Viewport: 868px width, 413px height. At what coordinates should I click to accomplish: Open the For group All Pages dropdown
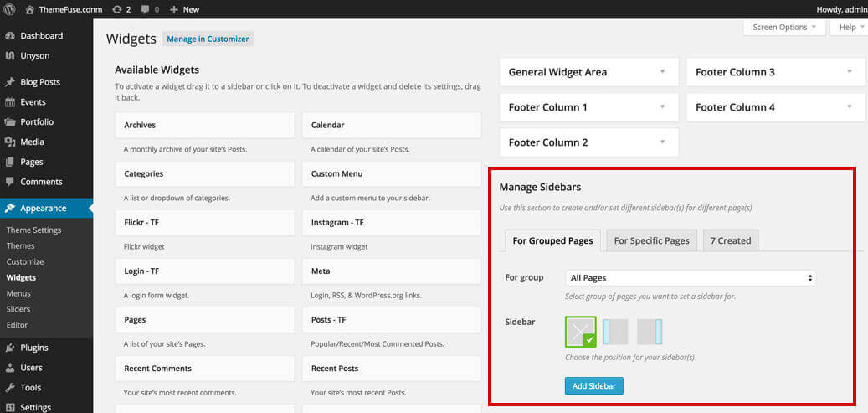(690, 278)
